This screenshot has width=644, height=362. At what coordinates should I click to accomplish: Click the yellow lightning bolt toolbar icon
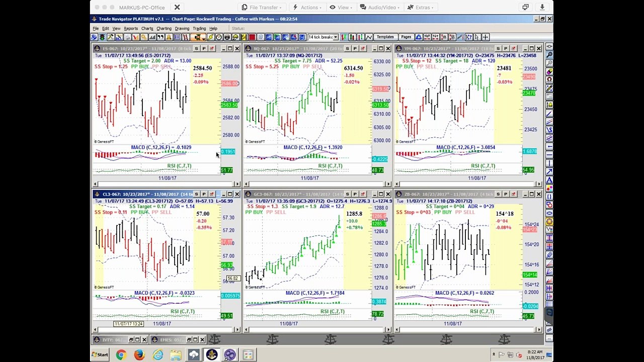210,37
